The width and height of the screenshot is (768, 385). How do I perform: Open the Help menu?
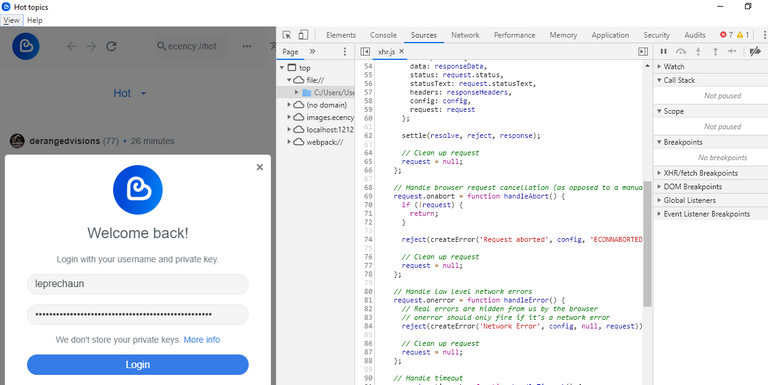pos(35,20)
